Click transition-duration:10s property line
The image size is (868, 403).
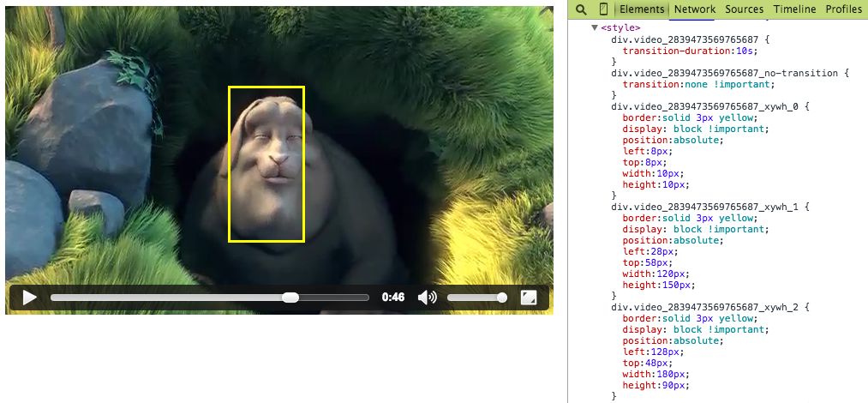[x=689, y=51]
